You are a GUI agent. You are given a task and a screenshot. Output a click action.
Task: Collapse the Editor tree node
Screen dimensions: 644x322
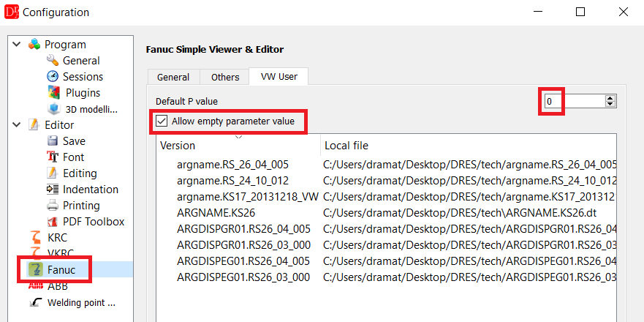pos(17,125)
